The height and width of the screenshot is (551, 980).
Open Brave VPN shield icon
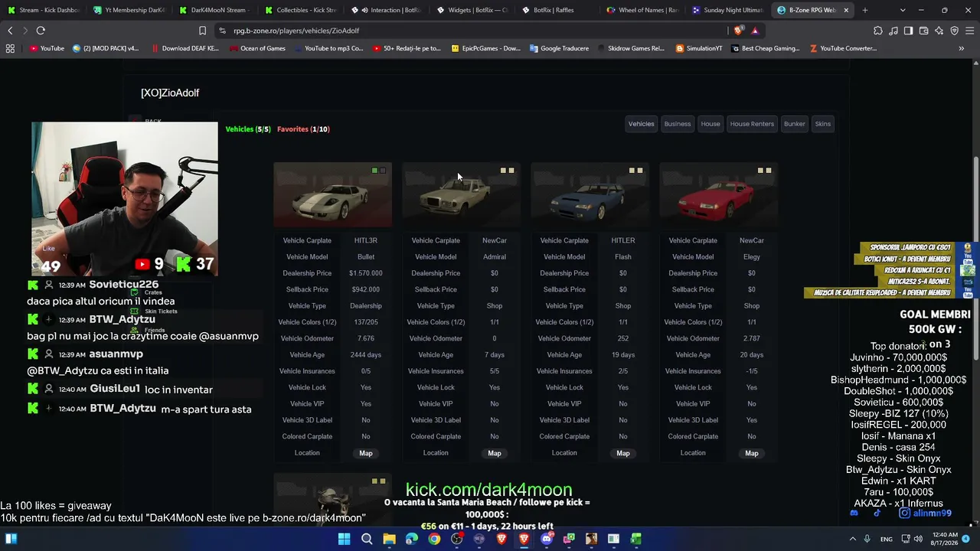(954, 31)
